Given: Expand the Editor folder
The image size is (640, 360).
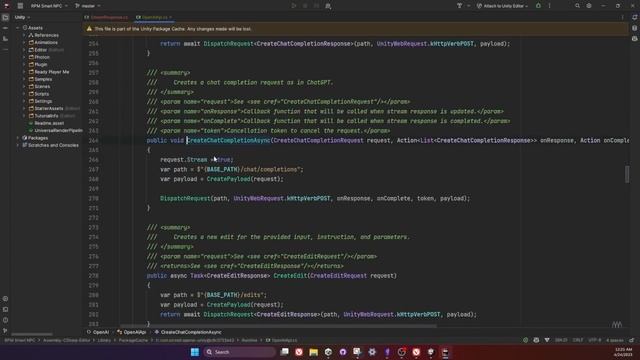Looking at the screenshot, I should 24,50.
